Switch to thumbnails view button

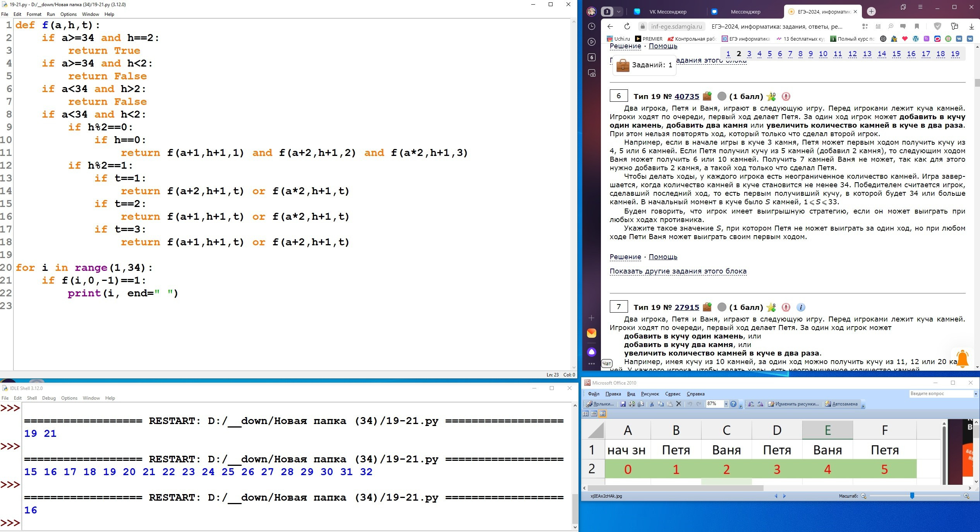[585, 414]
